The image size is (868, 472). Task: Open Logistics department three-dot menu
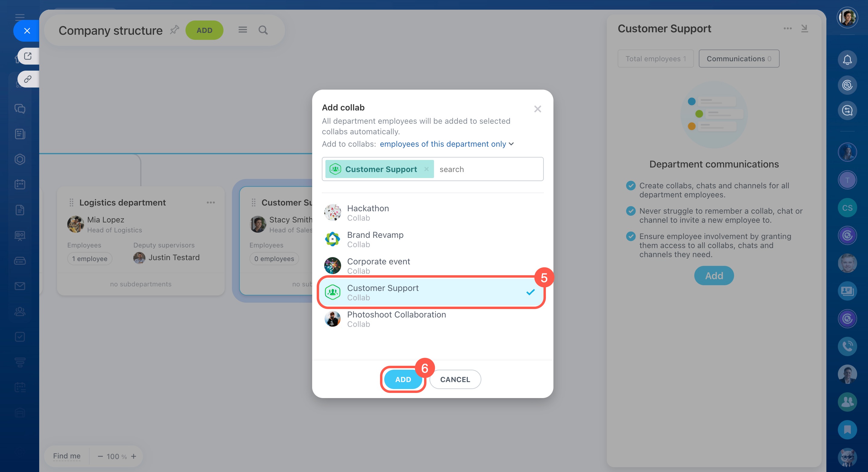click(x=211, y=202)
